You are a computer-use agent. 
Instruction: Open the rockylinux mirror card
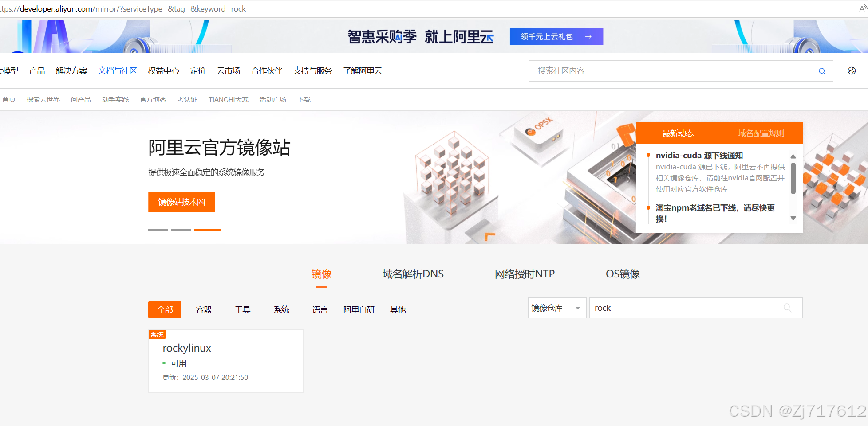226,361
